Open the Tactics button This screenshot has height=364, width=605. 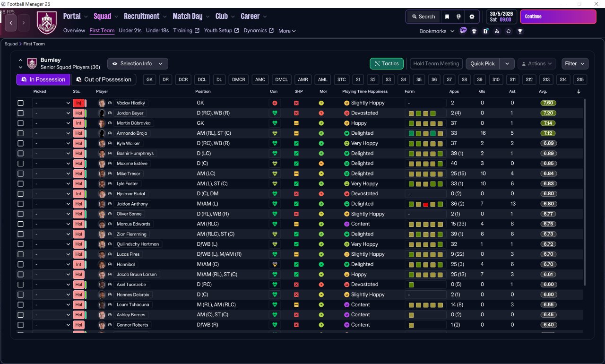(387, 64)
